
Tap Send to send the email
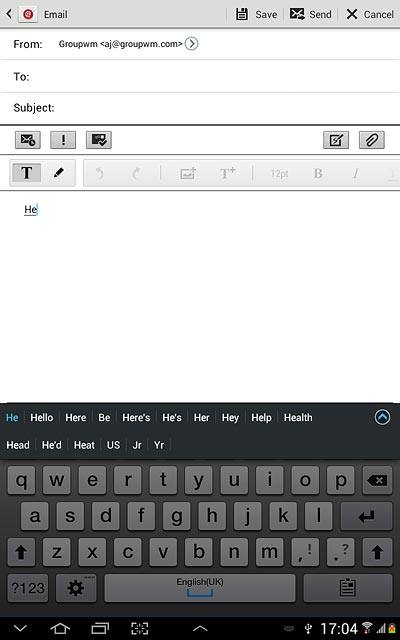311,14
